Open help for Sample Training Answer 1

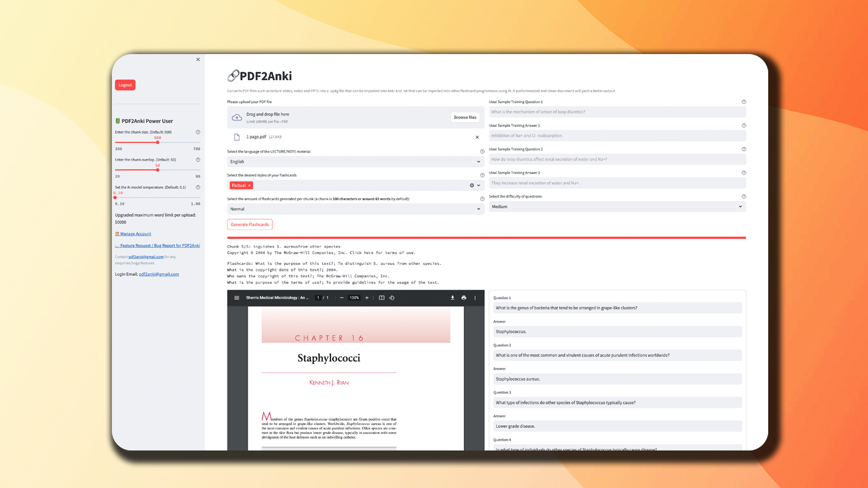tap(743, 126)
